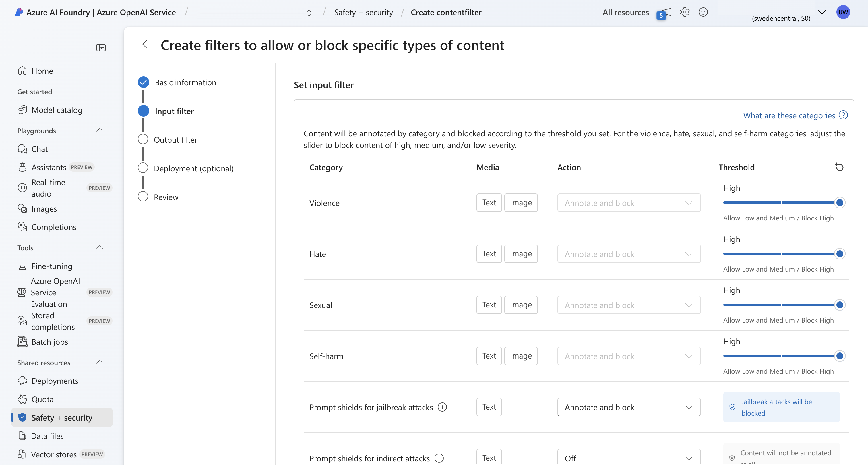
Task: Open Batch jobs from the sidebar
Action: tap(50, 341)
